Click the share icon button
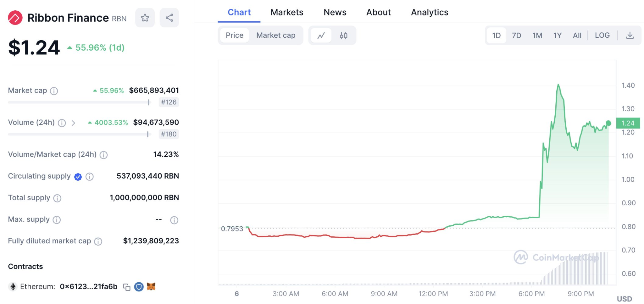 tap(169, 18)
